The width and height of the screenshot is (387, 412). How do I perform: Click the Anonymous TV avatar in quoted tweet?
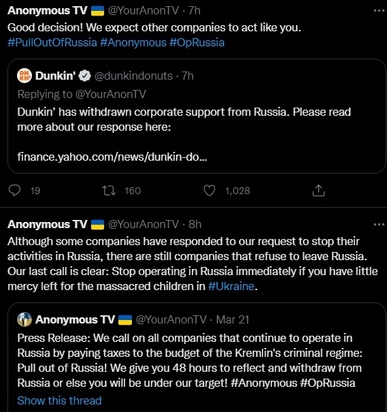coord(24,319)
